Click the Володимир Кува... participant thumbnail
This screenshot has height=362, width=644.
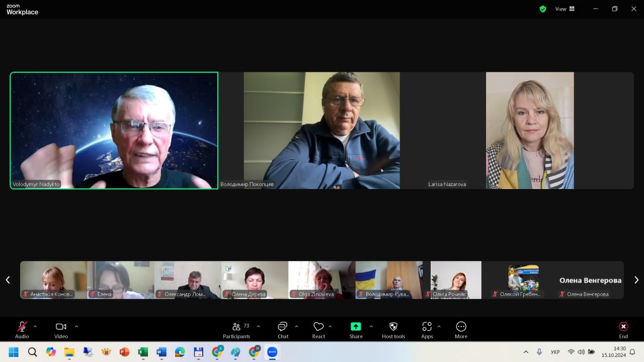click(389, 280)
